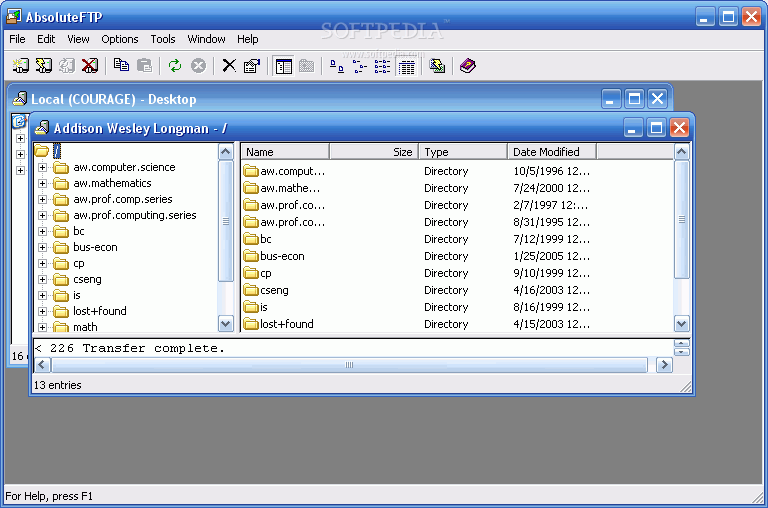Expand the 'is' tree node

[43, 295]
